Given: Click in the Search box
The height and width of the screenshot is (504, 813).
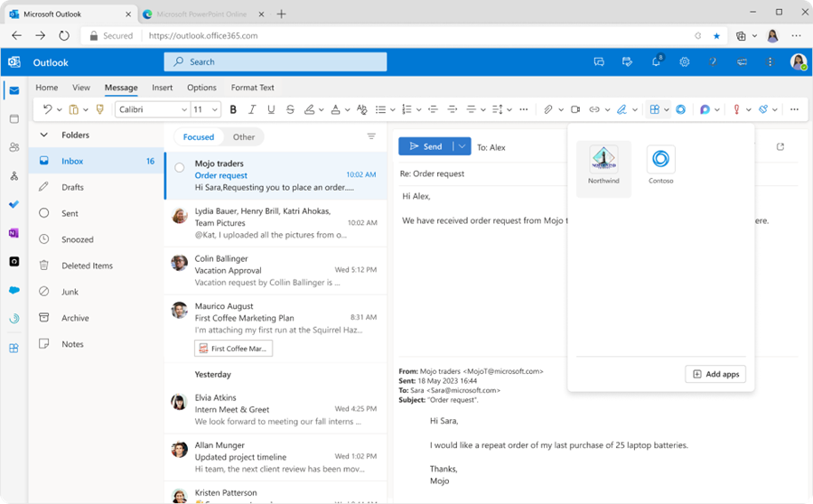Looking at the screenshot, I should 276,61.
